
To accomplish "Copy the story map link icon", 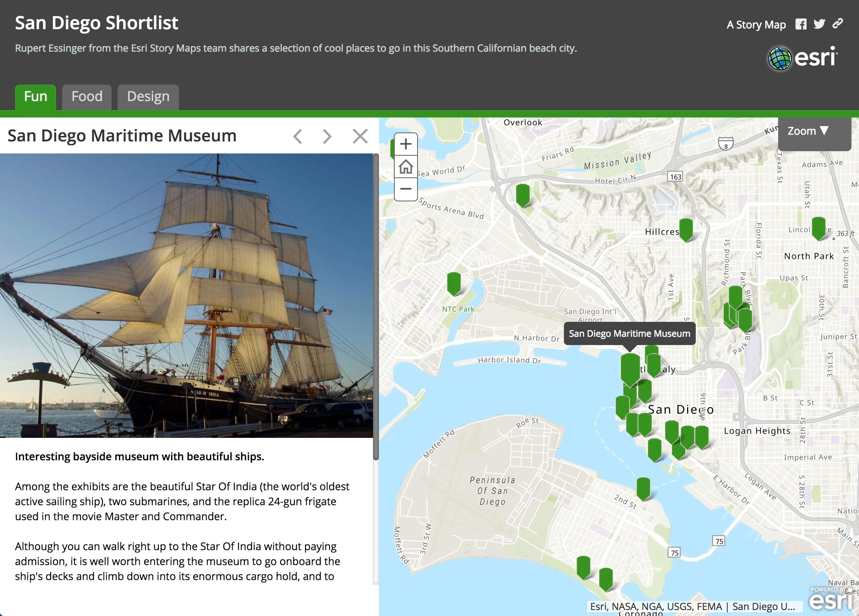I will 837,24.
